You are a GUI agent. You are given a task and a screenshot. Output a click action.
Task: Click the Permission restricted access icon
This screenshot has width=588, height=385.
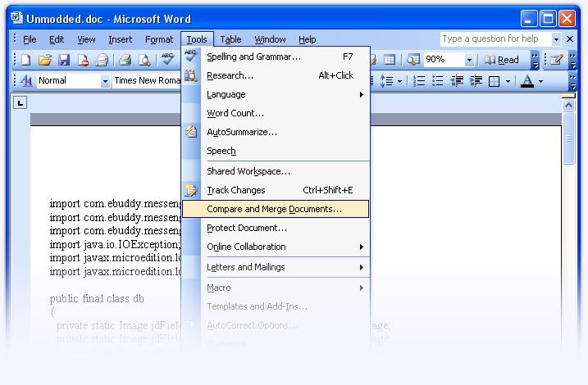pos(84,60)
